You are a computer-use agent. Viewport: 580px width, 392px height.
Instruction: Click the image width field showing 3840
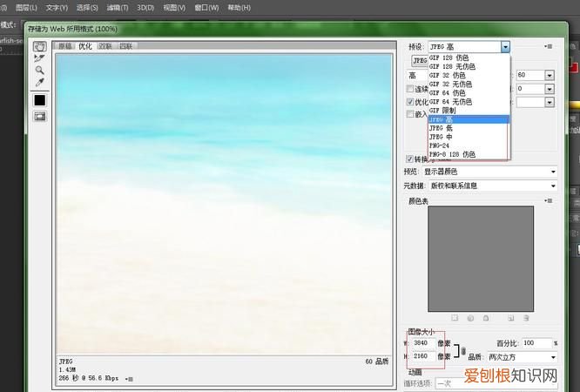click(421, 343)
